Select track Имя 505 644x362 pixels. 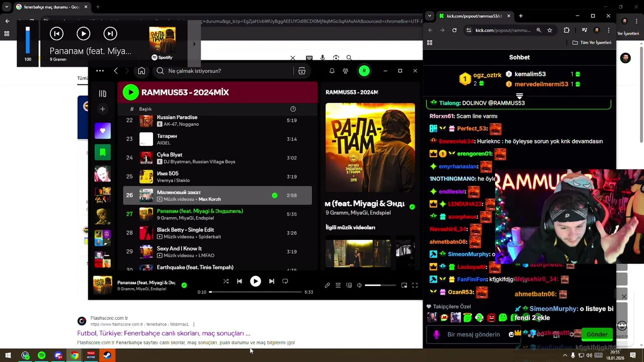[217, 176]
